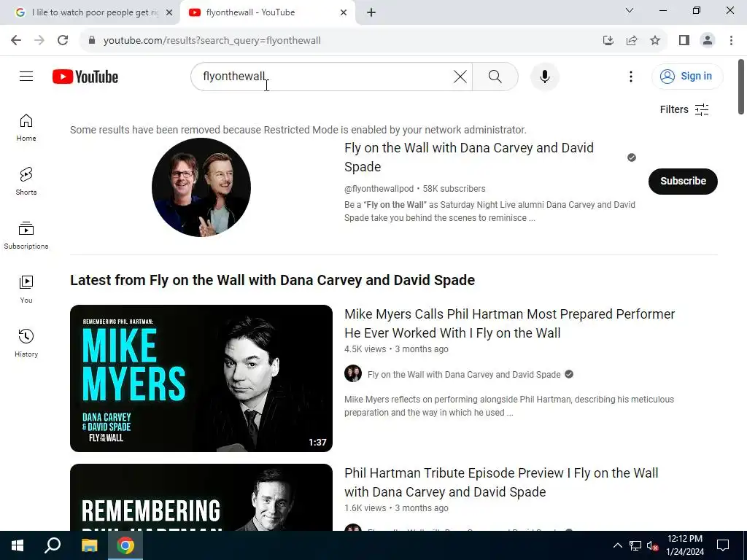Clear the search box with the X icon
Image resolution: width=747 pixels, height=560 pixels.
pos(460,76)
